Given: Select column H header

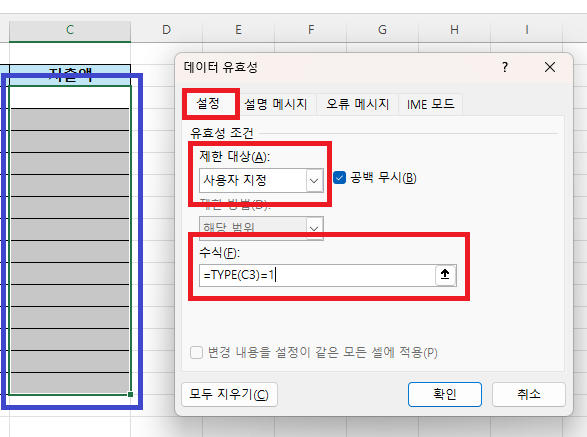Looking at the screenshot, I should point(454,30).
